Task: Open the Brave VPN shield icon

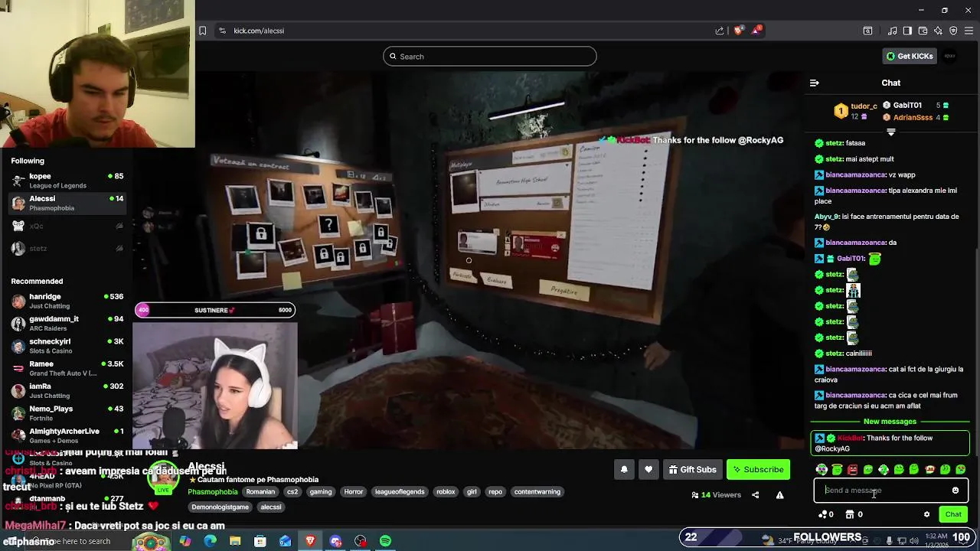Action: (953, 31)
